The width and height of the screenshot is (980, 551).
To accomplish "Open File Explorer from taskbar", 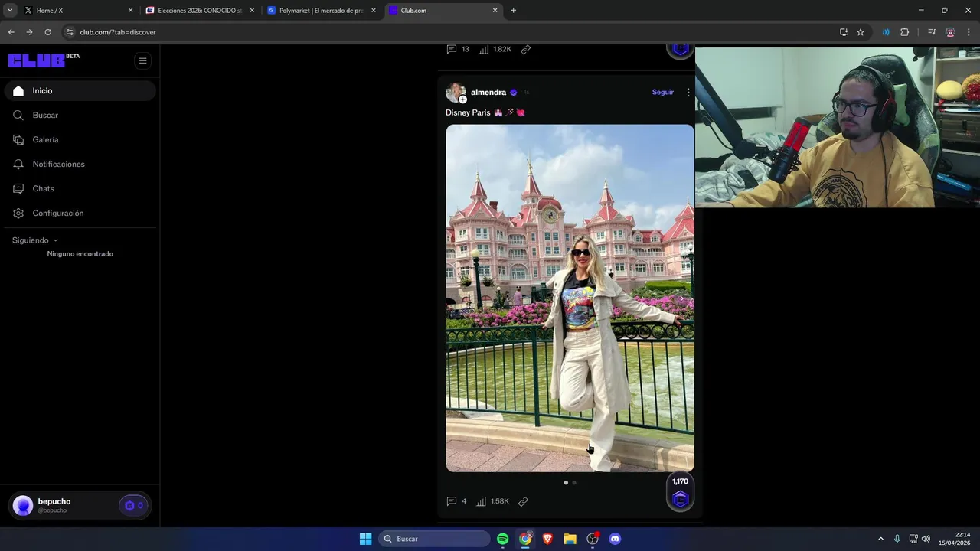I will tap(570, 539).
